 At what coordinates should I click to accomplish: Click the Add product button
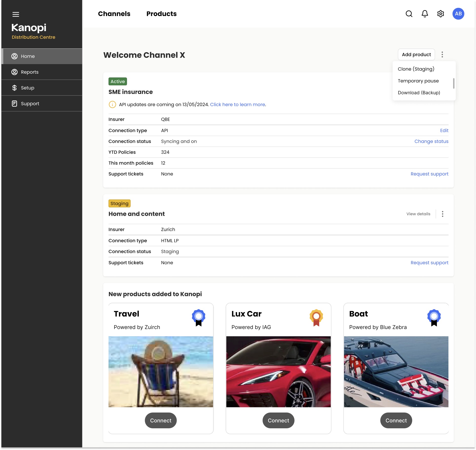(x=416, y=54)
